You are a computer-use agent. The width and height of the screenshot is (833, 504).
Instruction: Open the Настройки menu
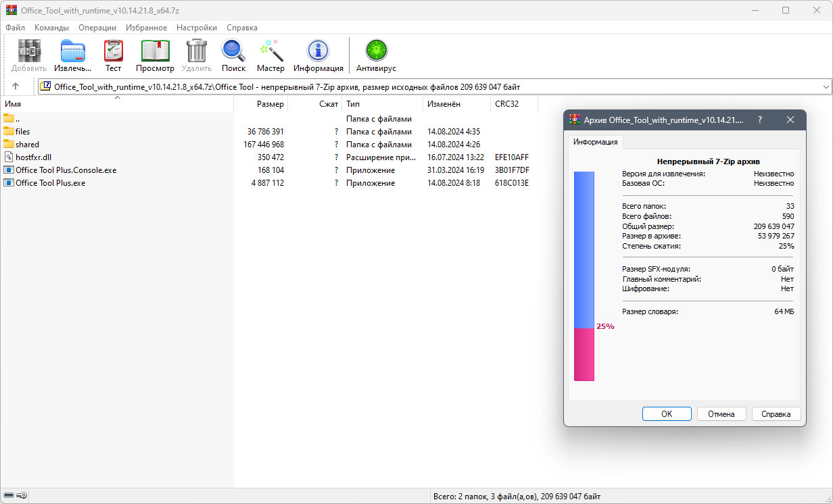click(197, 28)
